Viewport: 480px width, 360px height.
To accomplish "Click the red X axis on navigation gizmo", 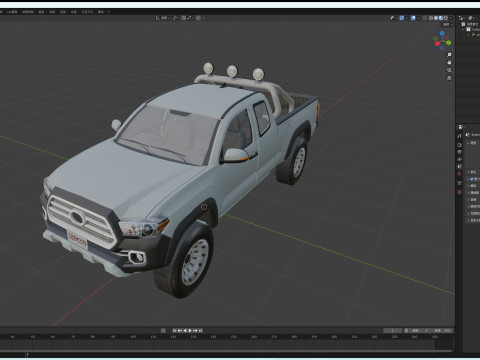I will 437,43.
